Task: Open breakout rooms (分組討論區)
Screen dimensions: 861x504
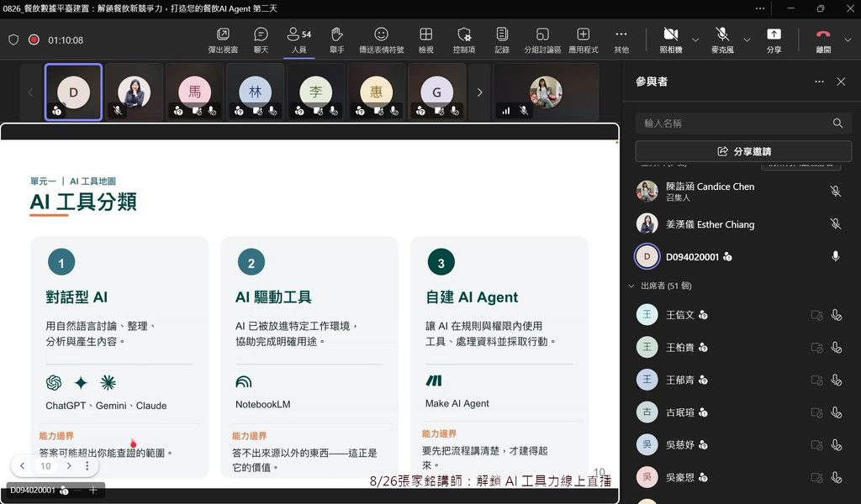Action: coord(542,40)
